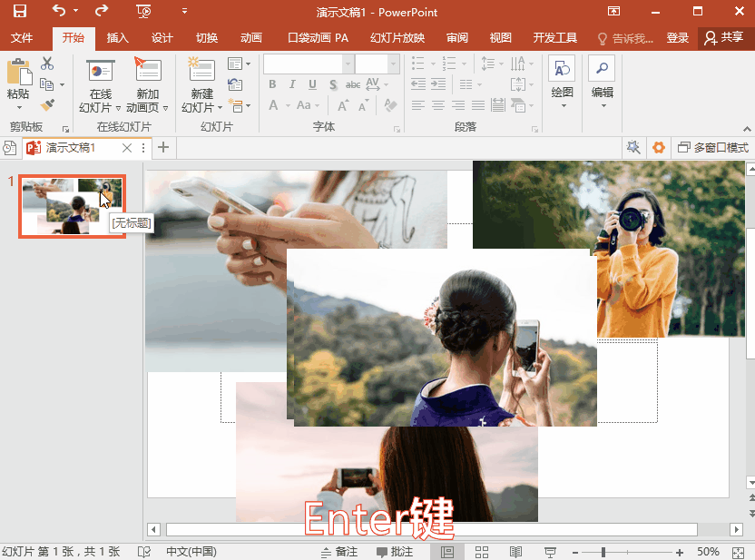Click the 编辑 magnifier editing icon
The height and width of the screenshot is (560, 755).
(602, 69)
